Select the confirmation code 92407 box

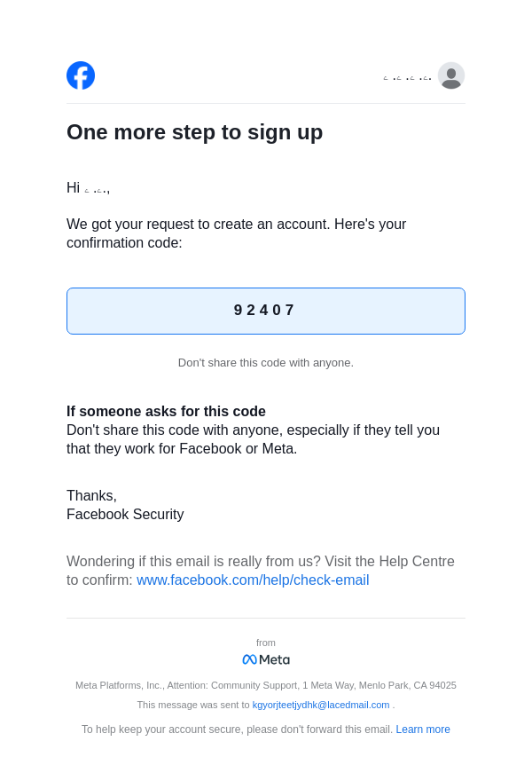[265, 311]
